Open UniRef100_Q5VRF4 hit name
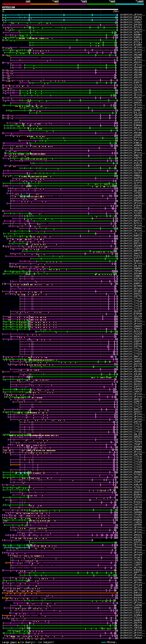Image resolution: width=146 pixels, height=644 pixels. [x=131, y=150]
